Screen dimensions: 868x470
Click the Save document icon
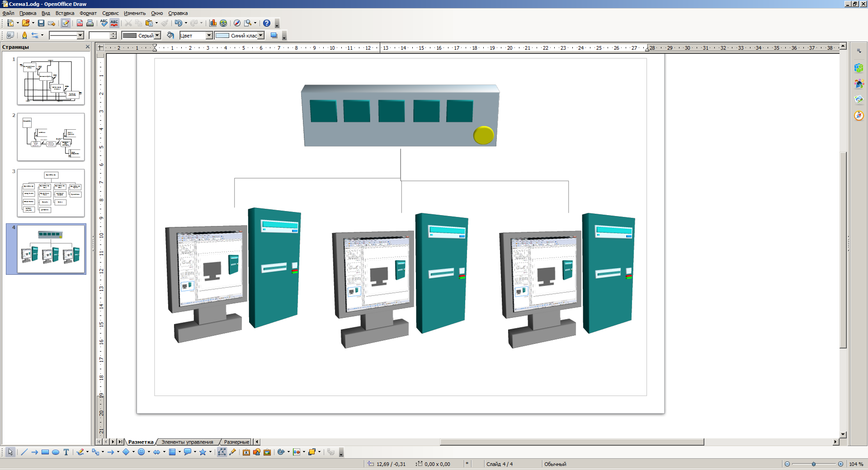click(41, 23)
